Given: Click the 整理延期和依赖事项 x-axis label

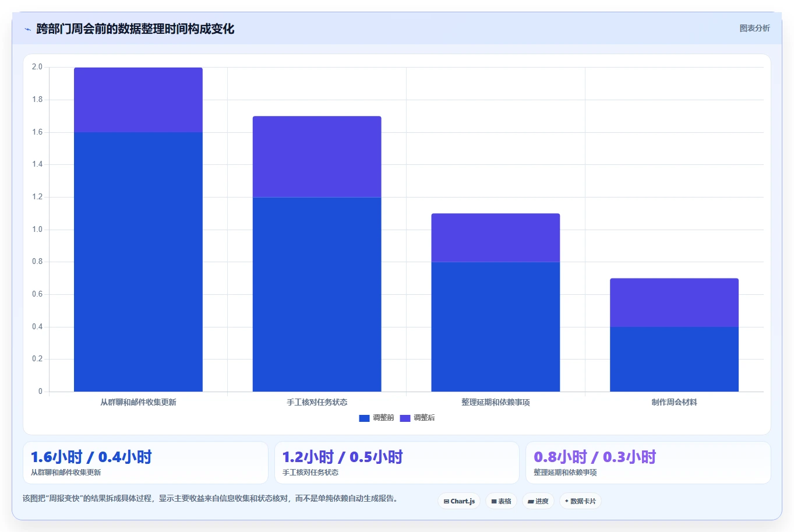Looking at the screenshot, I should coord(496,402).
